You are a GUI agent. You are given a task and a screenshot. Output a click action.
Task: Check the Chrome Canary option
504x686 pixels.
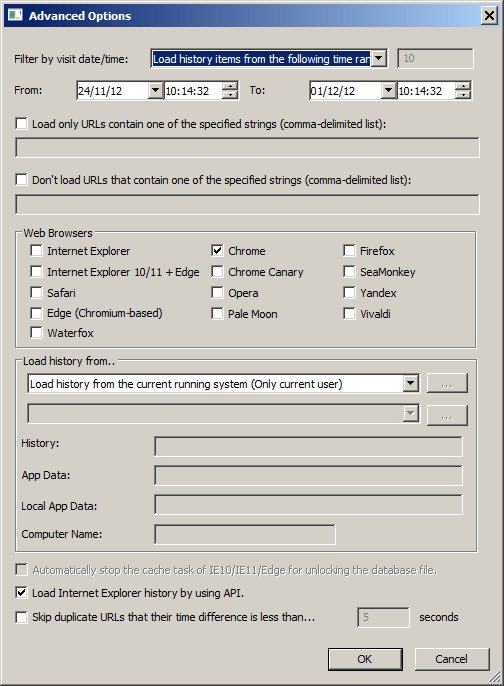pyautogui.click(x=217, y=272)
